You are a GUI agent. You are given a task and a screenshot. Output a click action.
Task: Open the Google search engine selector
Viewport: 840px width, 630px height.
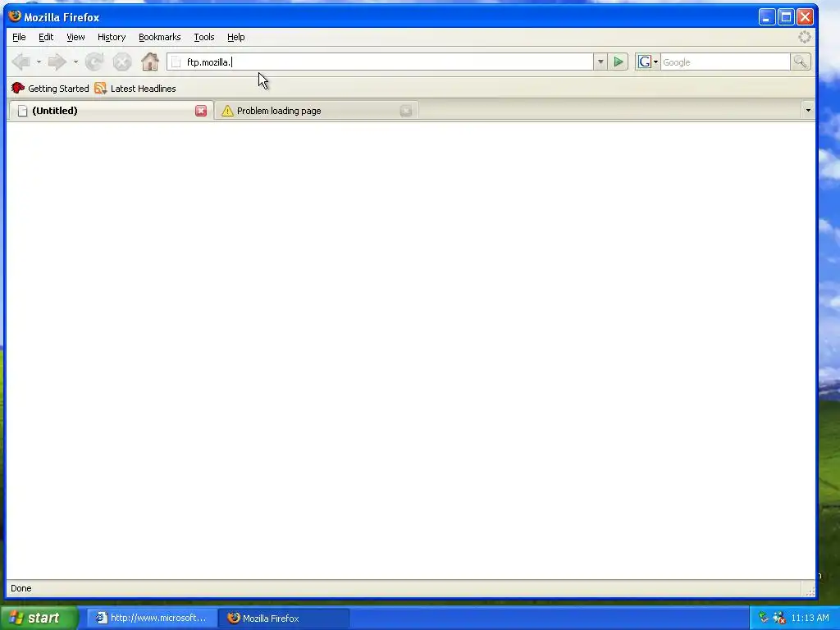(x=648, y=62)
